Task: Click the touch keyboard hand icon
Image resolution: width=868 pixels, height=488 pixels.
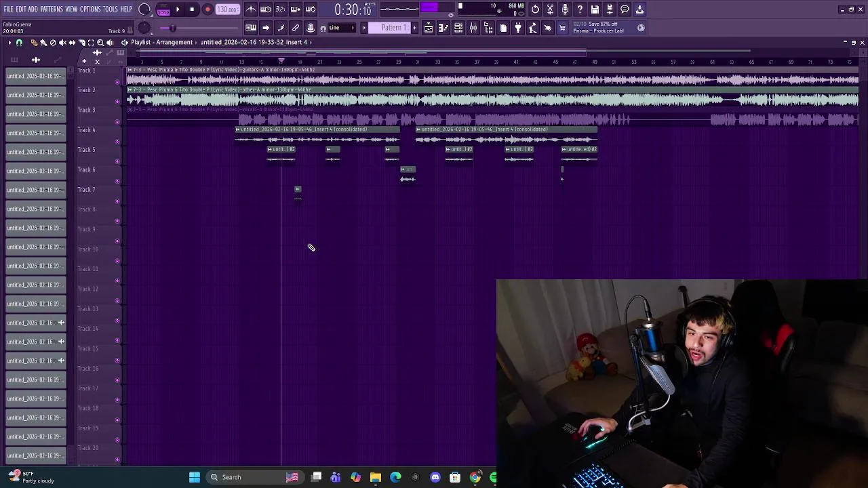Action: [548, 28]
